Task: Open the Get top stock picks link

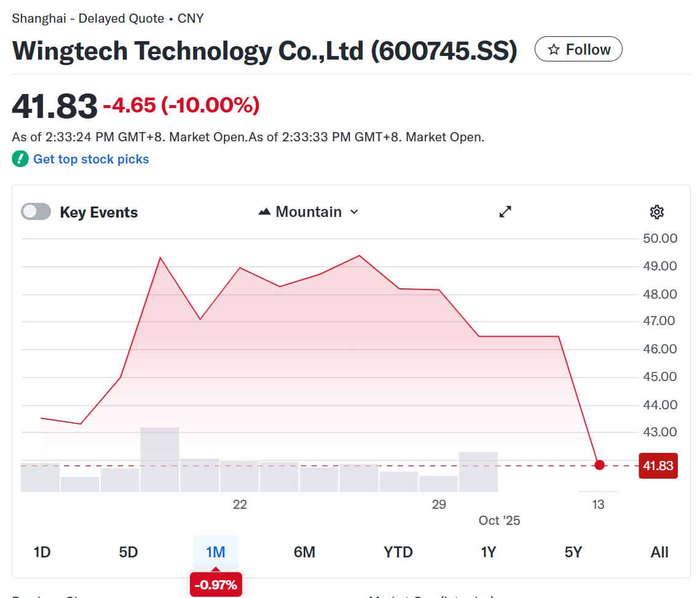Action: pyautogui.click(x=91, y=159)
